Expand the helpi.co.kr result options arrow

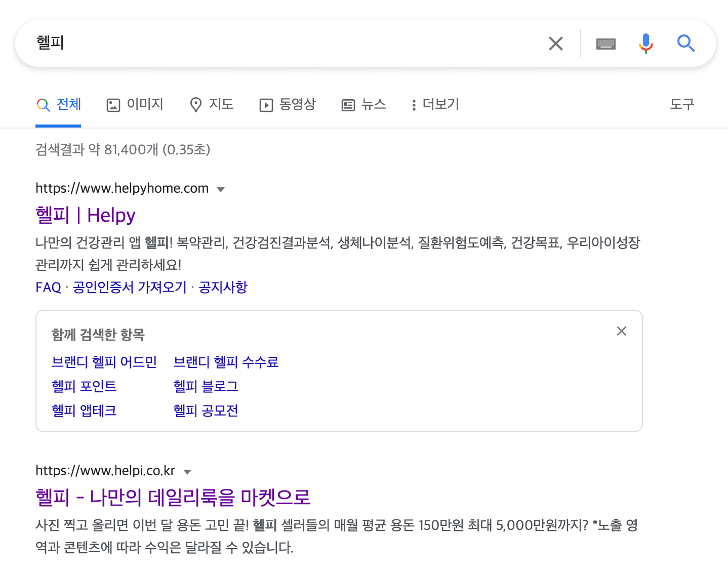tap(187, 471)
